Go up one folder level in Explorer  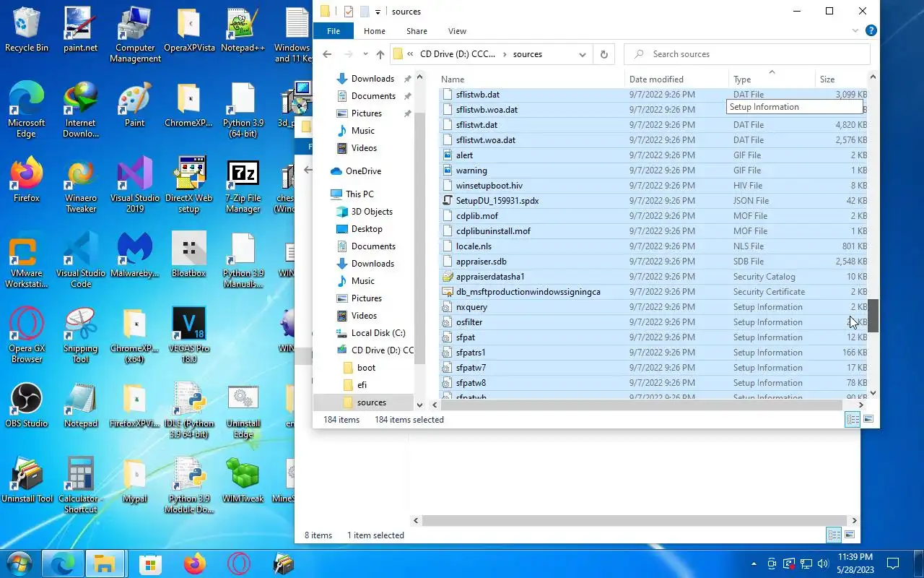click(x=380, y=54)
